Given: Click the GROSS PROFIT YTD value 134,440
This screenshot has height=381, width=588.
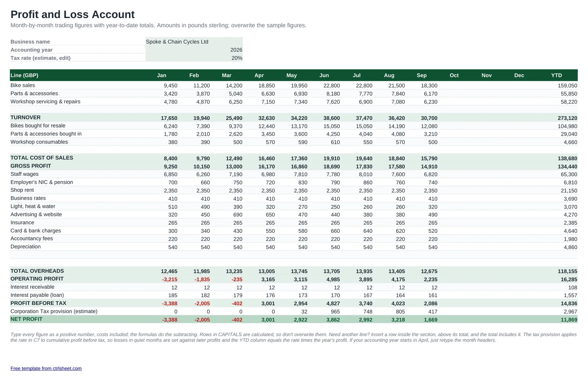Looking at the screenshot, I should pos(567,167).
